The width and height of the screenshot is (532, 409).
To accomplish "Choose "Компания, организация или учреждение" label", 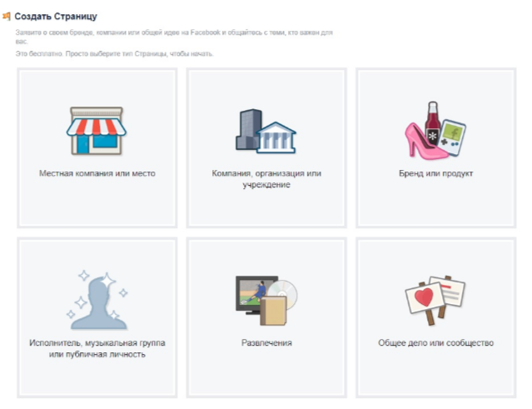I will [266, 179].
